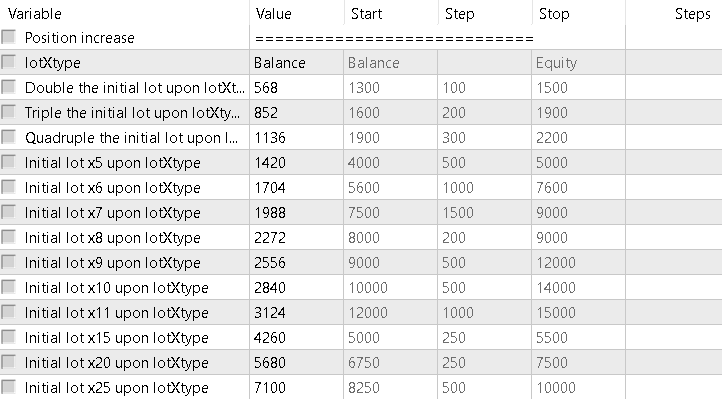Select the Stop value 12000
Screen dimensions: 722x399
click(x=578, y=262)
